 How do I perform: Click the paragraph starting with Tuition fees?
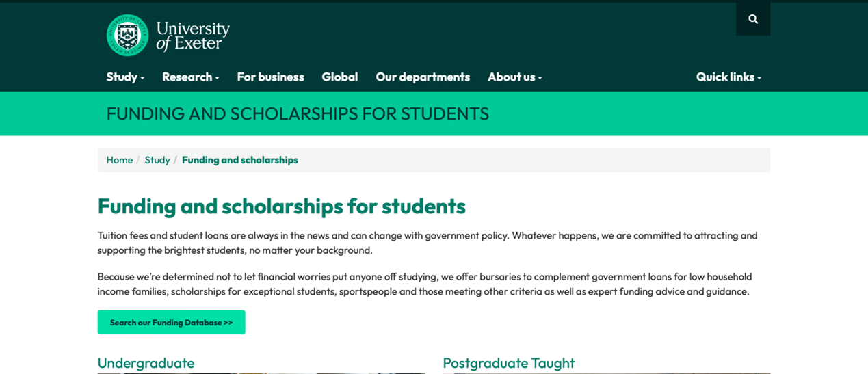tap(427, 242)
